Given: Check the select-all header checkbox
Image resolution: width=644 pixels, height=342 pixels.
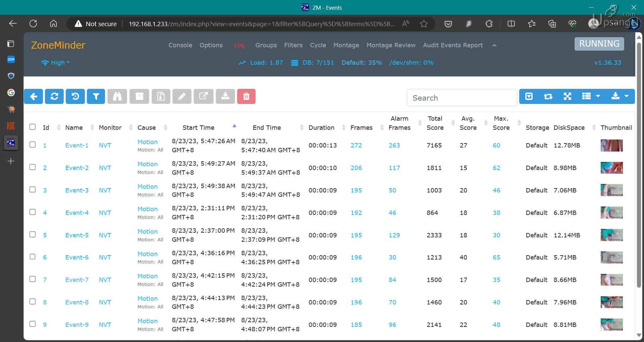Looking at the screenshot, I should (x=32, y=127).
